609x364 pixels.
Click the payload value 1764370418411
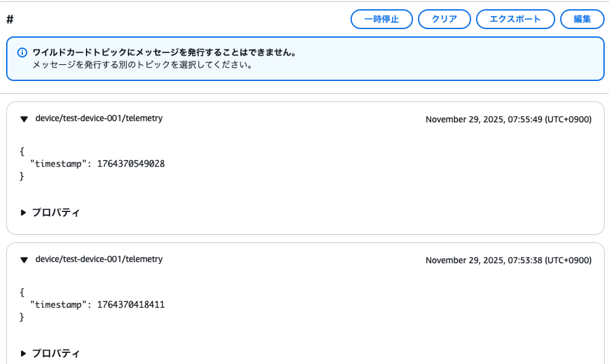(x=131, y=305)
